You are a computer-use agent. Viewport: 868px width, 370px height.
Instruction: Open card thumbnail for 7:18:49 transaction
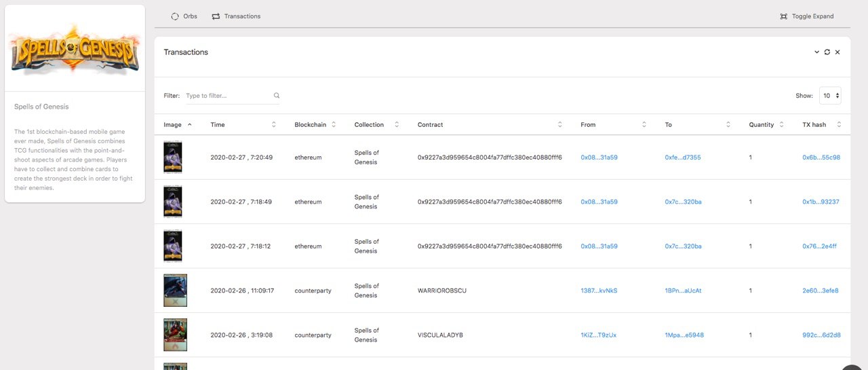point(173,202)
